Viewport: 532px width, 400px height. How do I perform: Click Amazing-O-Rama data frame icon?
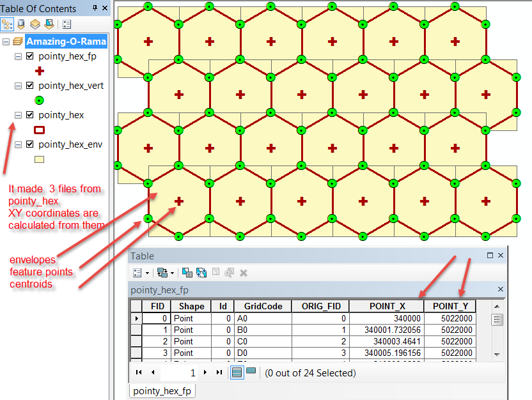click(18, 42)
